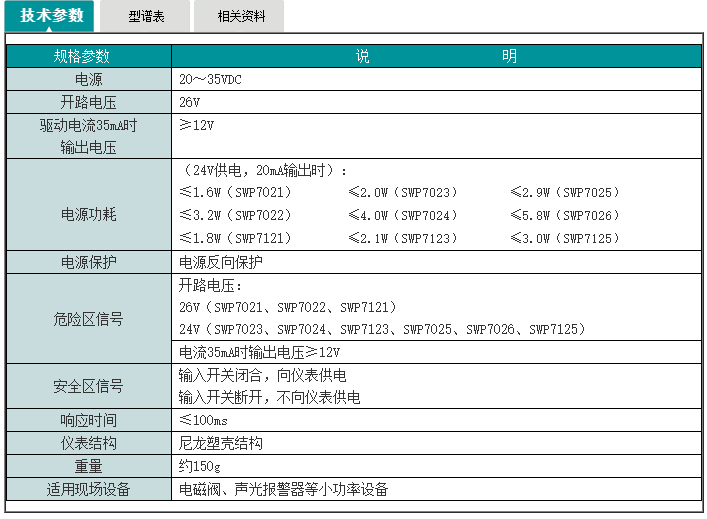Select ≤2.9W (SWP7025) entry

coord(565,193)
